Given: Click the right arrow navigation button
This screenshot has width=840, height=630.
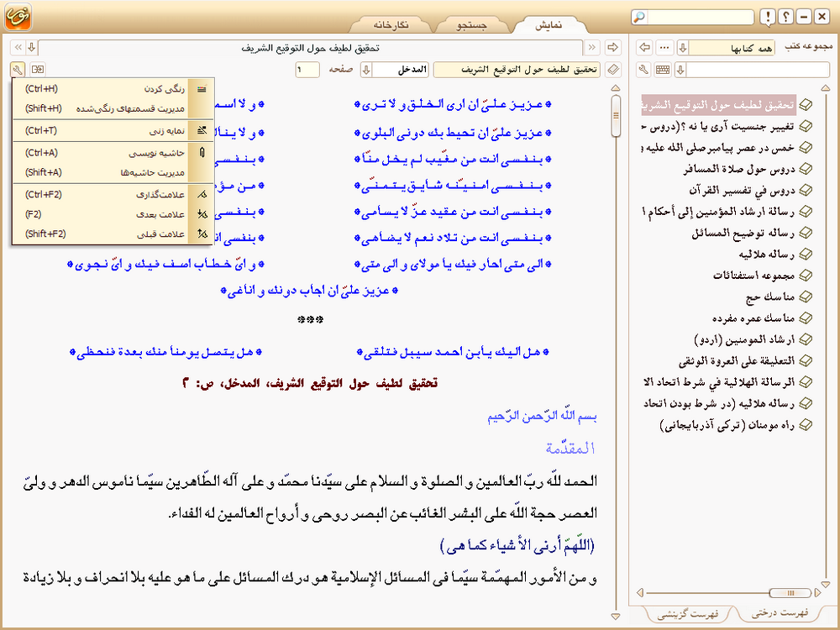Looking at the screenshot, I should click(x=612, y=47).
